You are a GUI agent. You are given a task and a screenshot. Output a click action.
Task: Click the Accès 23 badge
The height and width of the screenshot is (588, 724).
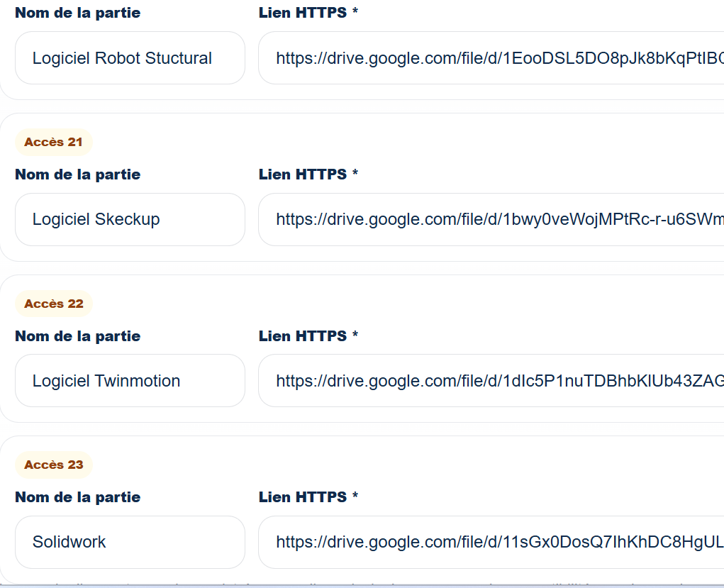54,465
